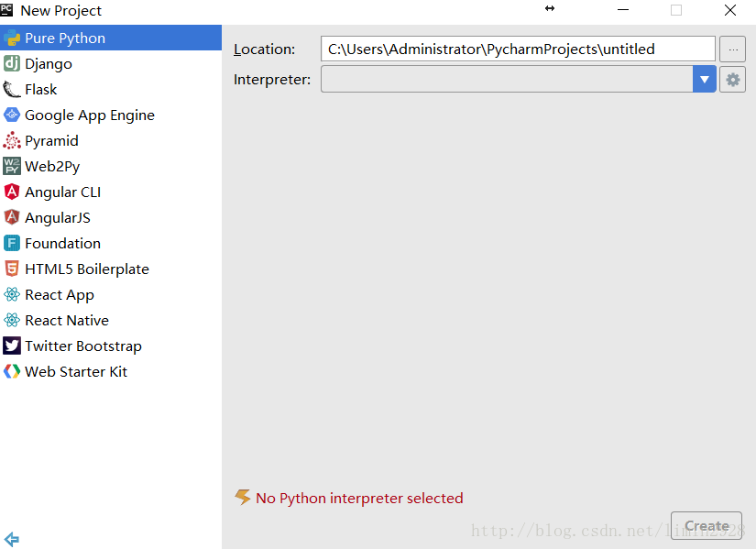Expand the Interpreter dropdown arrow
Viewport: 756px width, 549px height.
point(705,80)
